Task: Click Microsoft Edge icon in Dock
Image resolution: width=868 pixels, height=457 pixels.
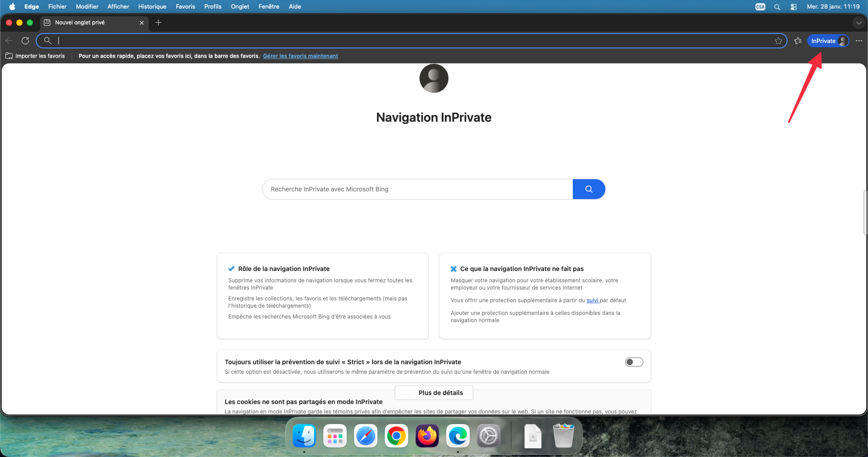Action: click(x=458, y=436)
